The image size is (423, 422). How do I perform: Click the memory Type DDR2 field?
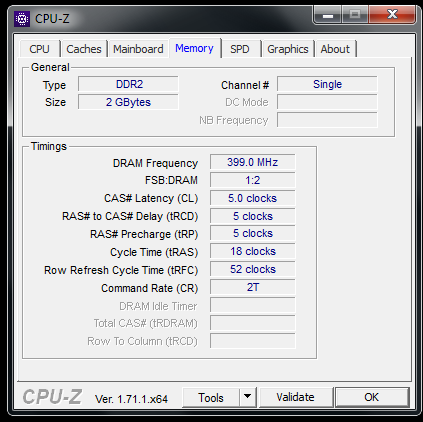pyautogui.click(x=129, y=84)
